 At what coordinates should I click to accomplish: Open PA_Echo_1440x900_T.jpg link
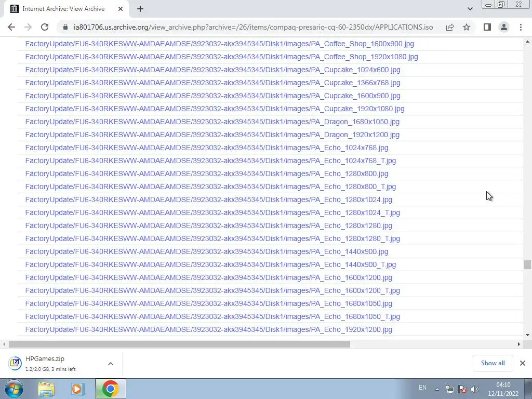click(211, 264)
